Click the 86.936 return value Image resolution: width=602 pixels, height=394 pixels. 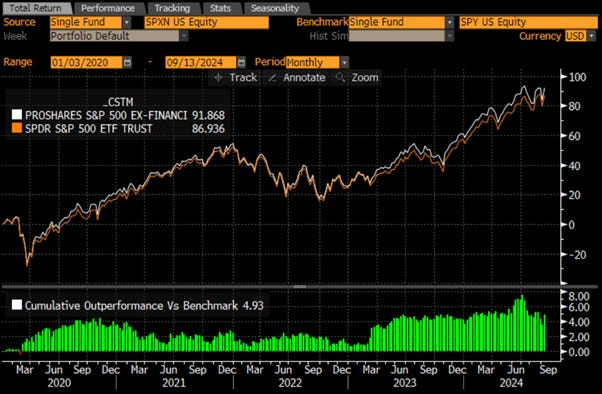click(x=208, y=128)
